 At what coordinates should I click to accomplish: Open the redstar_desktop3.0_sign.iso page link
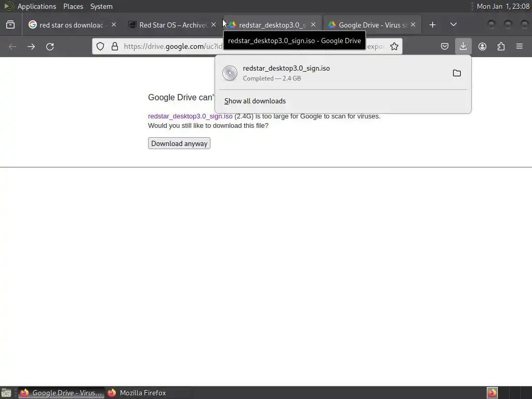pos(190,116)
